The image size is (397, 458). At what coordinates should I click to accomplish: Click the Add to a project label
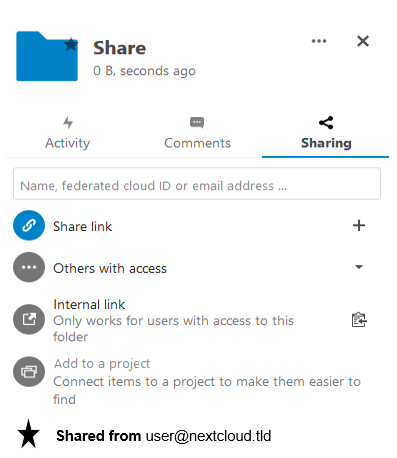click(102, 364)
